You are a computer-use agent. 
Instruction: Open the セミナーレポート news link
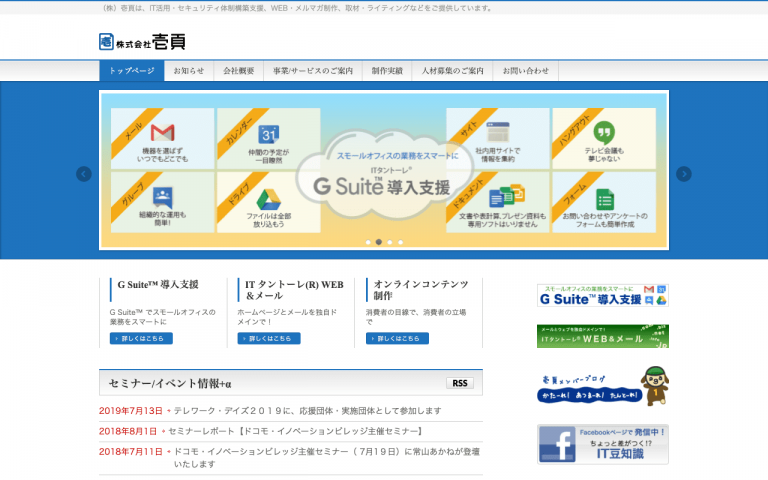[x=295, y=432]
